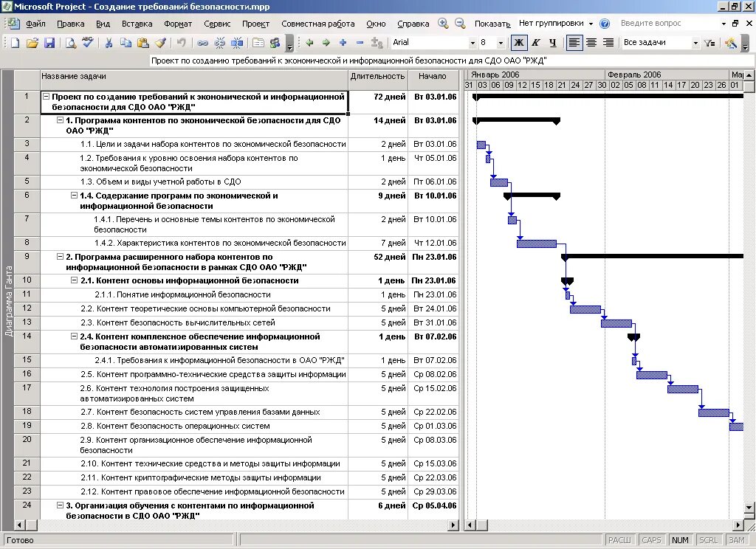Launch the Gantt Chart Wizard icon
The image size is (756, 549).
click(x=731, y=43)
